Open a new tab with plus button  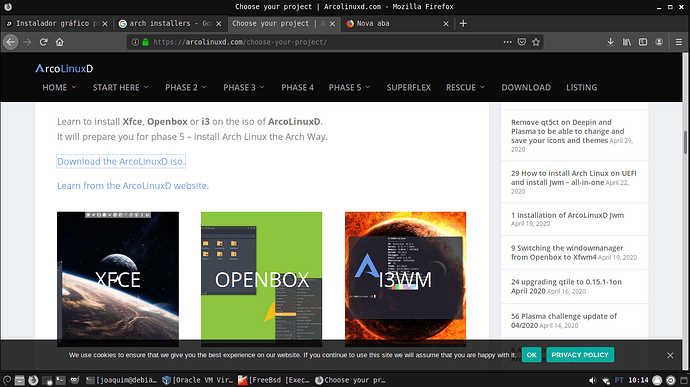tap(463, 23)
